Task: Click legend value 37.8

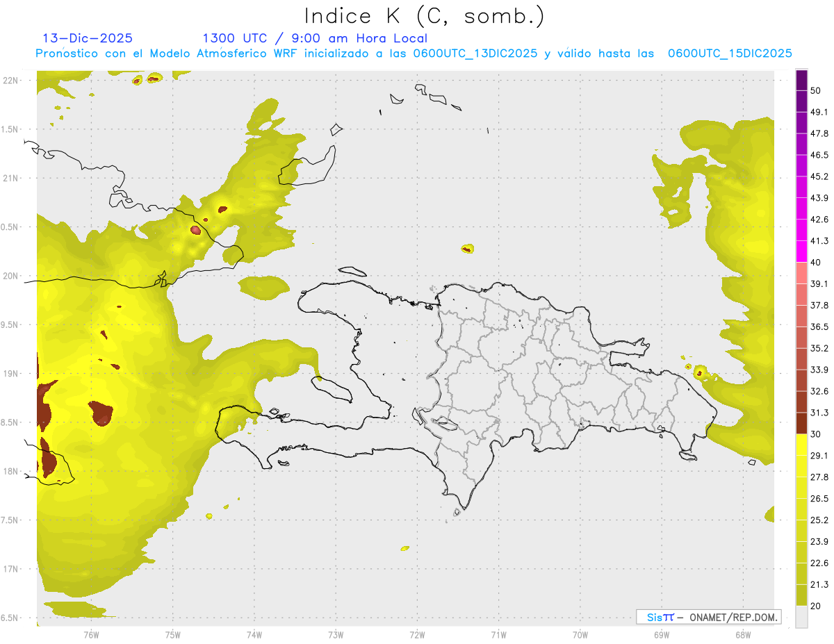Action: [819, 306]
